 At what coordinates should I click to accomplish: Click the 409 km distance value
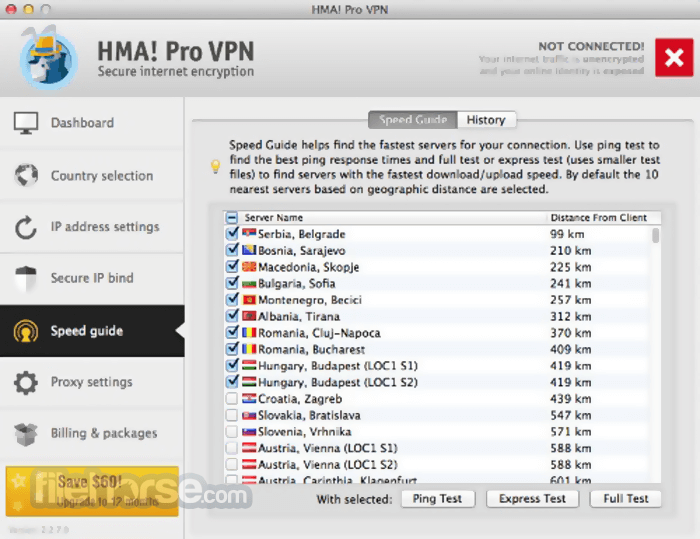(x=571, y=349)
